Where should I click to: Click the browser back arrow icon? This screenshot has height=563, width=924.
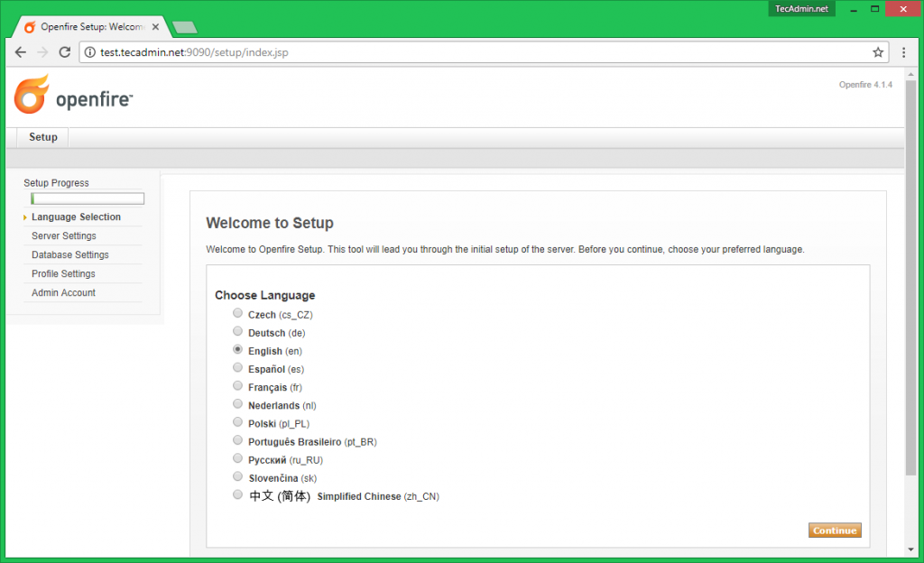[21, 52]
